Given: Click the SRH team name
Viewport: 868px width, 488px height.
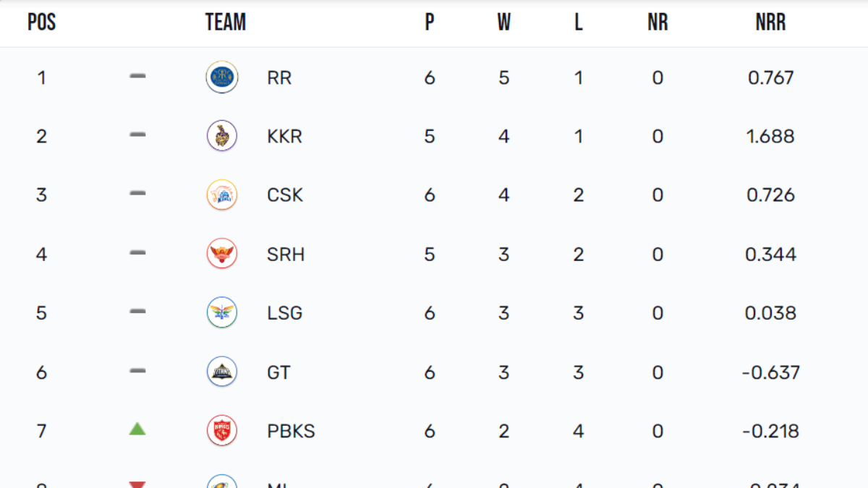Looking at the screenshot, I should click(x=285, y=254).
